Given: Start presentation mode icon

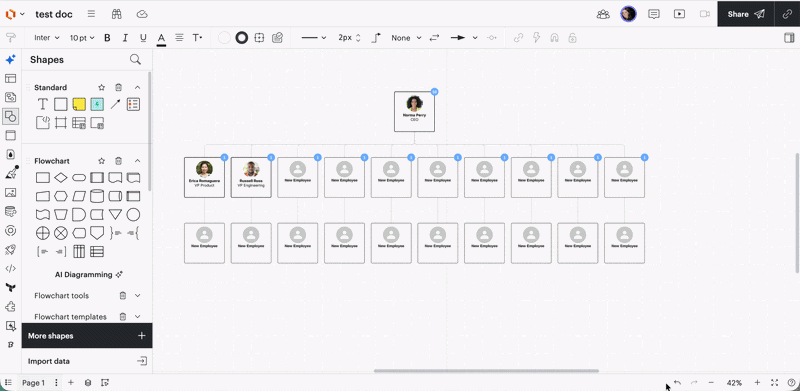Looking at the screenshot, I should click(x=679, y=14).
